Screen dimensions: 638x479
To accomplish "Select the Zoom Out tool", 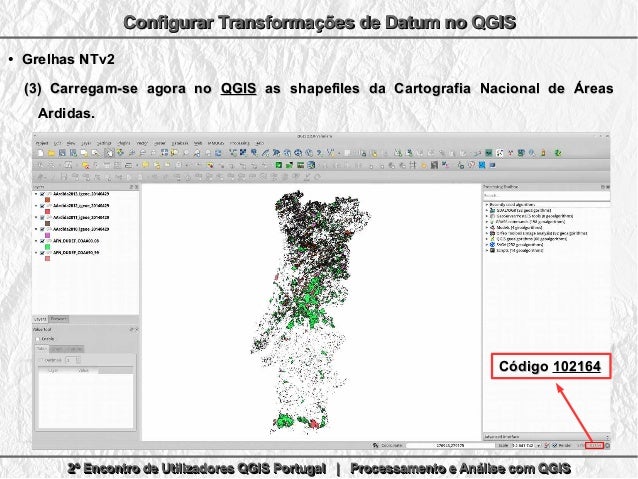I will click(142, 153).
